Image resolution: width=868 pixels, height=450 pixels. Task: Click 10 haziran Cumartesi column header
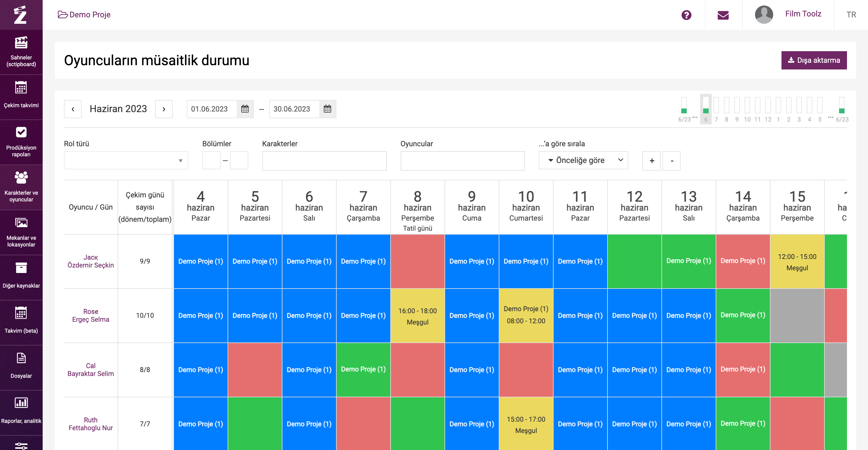click(526, 207)
